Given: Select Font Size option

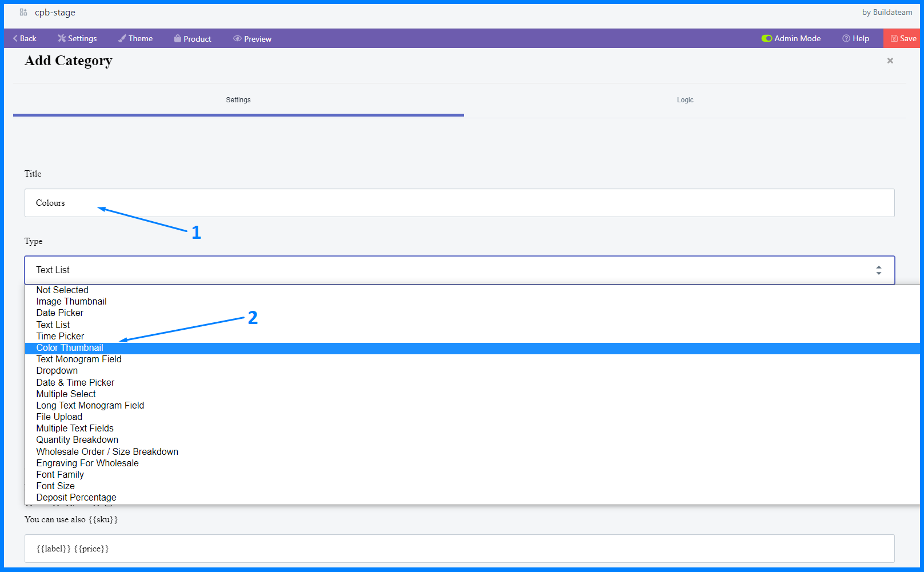Looking at the screenshot, I should point(472,486).
